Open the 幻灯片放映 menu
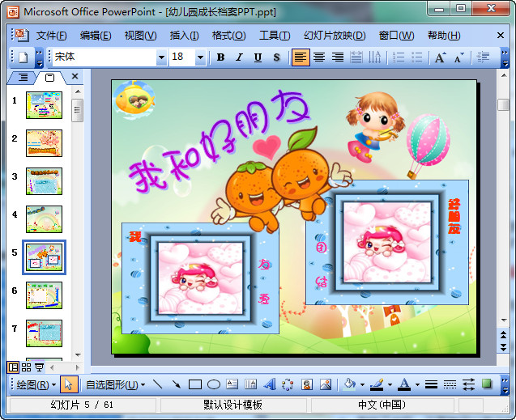 coord(335,36)
